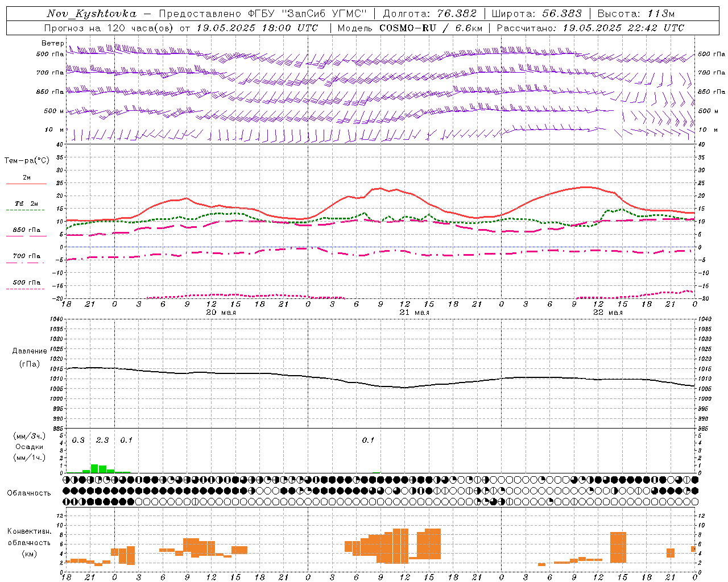
Task: Select the text "ЗапСиб УГМС" in header
Action: click(325, 14)
